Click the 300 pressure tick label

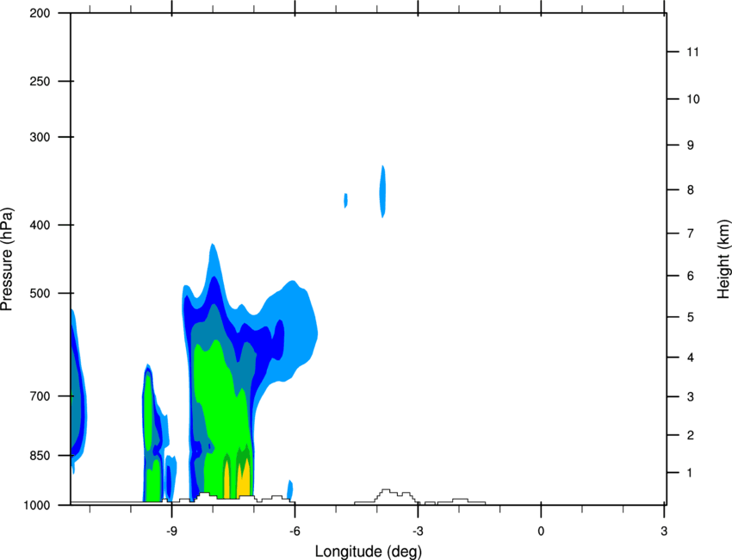tap(40, 137)
